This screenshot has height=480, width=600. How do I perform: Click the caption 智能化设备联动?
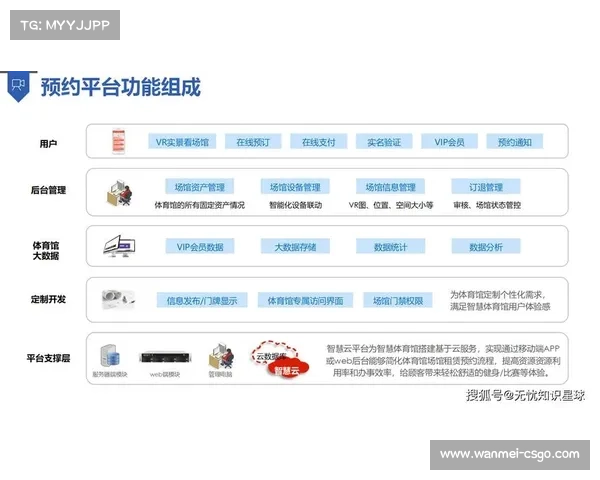(295, 205)
